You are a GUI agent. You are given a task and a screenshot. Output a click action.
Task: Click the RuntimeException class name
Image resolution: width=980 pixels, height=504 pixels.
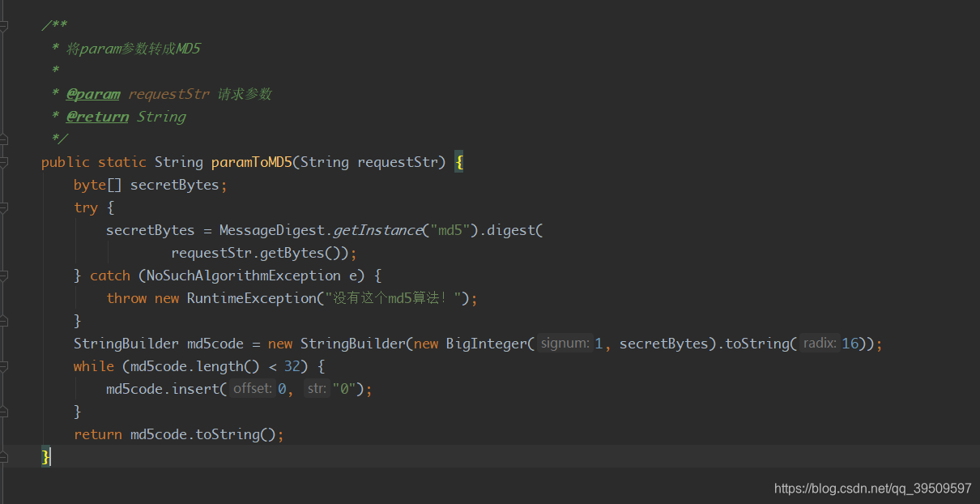pos(251,298)
